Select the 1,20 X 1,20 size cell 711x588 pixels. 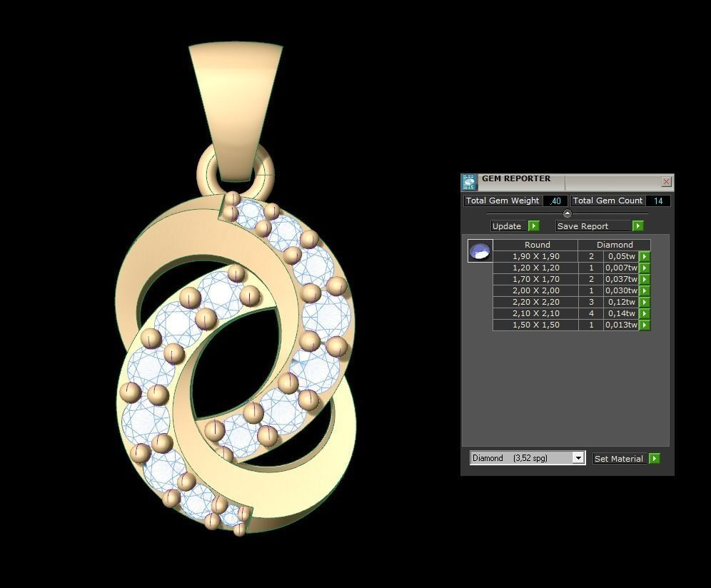coord(535,268)
